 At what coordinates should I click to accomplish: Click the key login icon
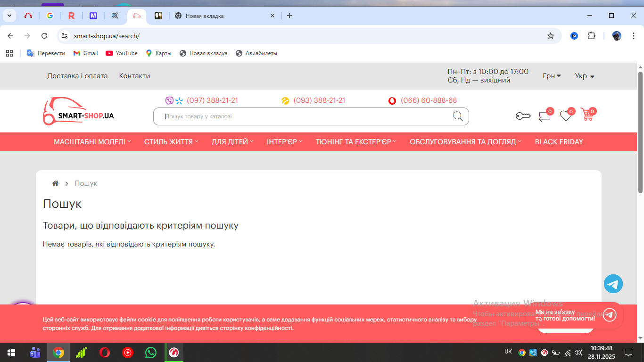[x=523, y=116]
